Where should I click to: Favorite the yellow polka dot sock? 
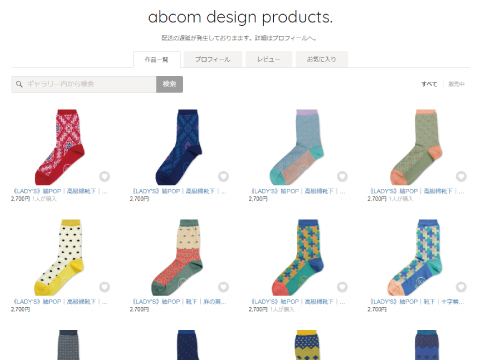pos(104,287)
